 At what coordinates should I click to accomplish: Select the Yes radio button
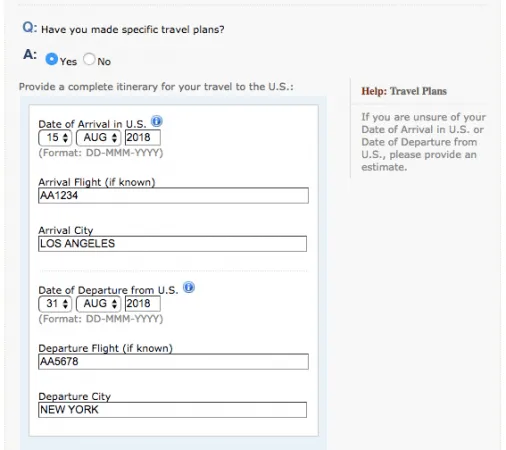point(52,59)
